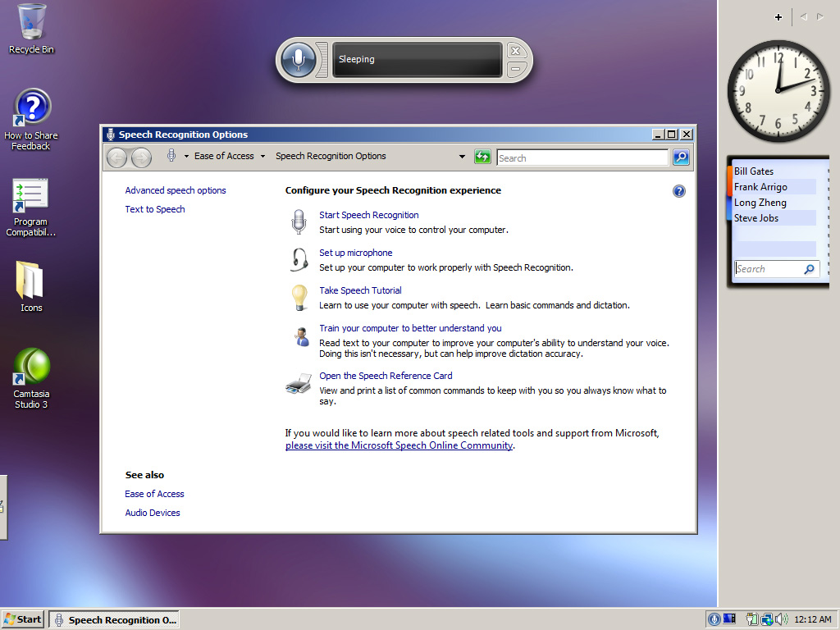Image resolution: width=840 pixels, height=630 pixels.
Task: Click the Speech Recognition icon in system tray
Action: pyautogui.click(x=714, y=619)
